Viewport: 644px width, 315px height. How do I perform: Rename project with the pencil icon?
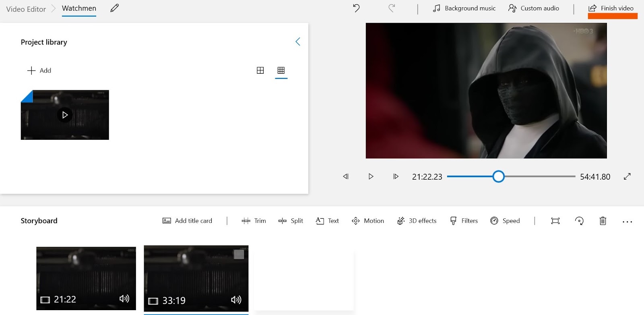tap(115, 8)
